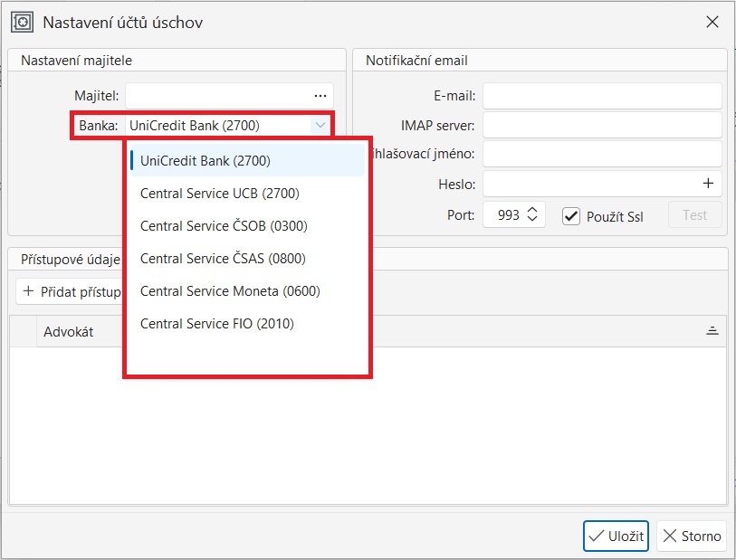The width and height of the screenshot is (736, 560).
Task: Click the plus icon in Heslo field
Action: pyautogui.click(x=708, y=184)
